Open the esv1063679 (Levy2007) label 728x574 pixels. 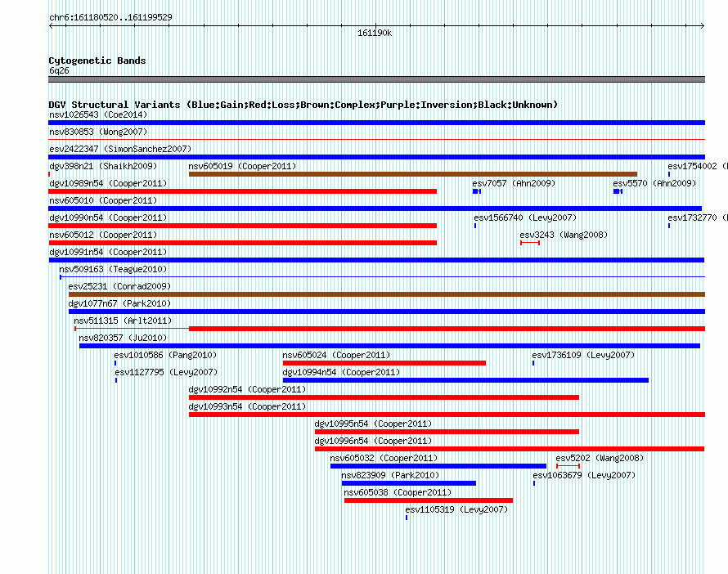coord(584,475)
